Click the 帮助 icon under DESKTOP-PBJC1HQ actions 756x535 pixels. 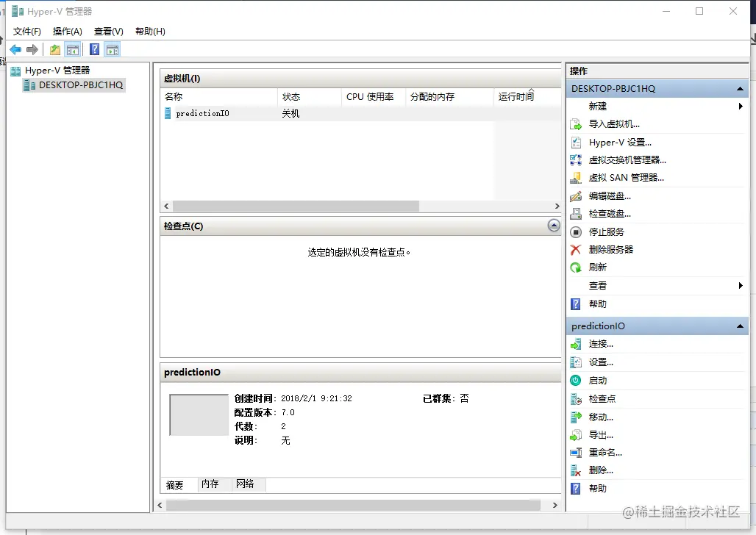pos(576,304)
